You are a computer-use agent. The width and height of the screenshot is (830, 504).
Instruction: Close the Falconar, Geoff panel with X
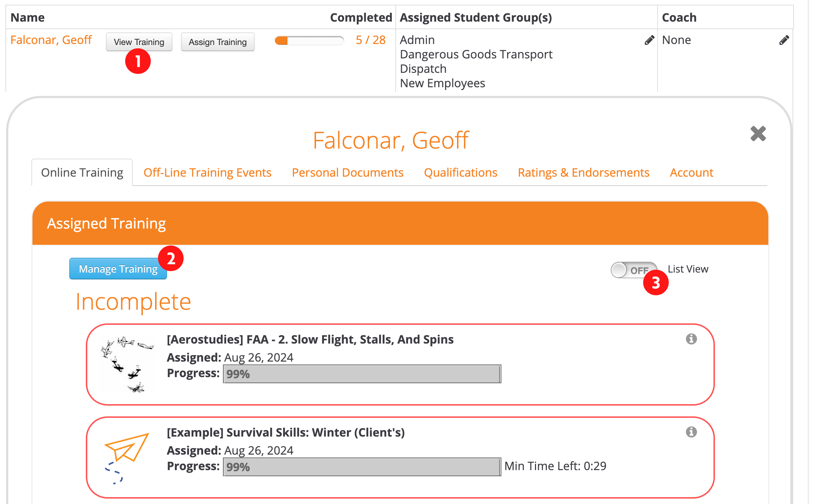(758, 134)
